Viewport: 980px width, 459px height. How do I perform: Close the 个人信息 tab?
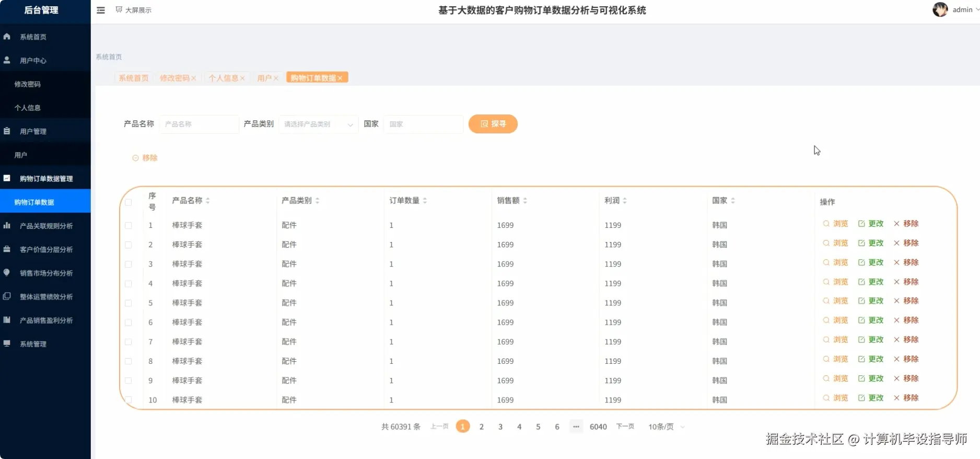coord(242,78)
